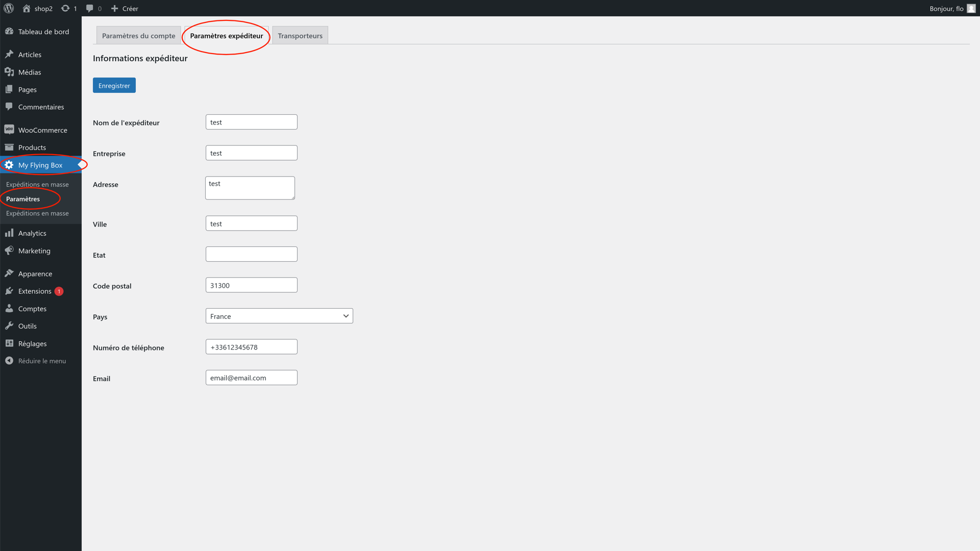The image size is (980, 551).
Task: Click the Marketing megaphone icon
Action: 9,251
